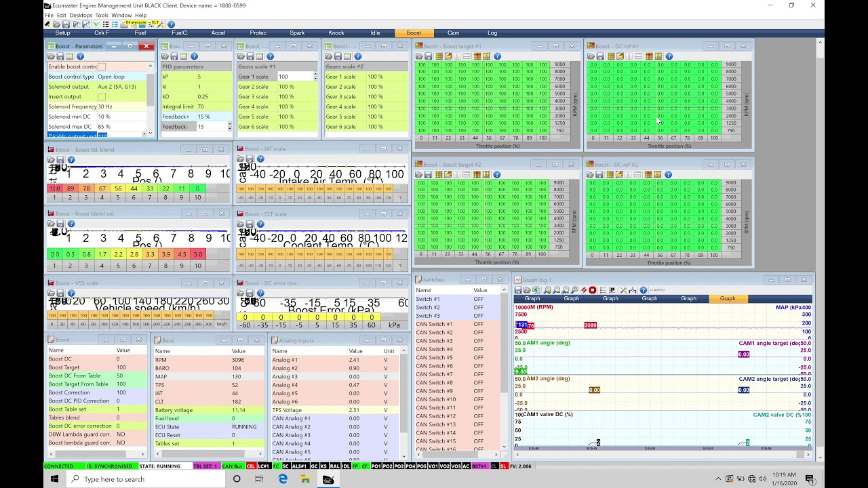Click taskbar 'Type here to search' box

coord(145,479)
